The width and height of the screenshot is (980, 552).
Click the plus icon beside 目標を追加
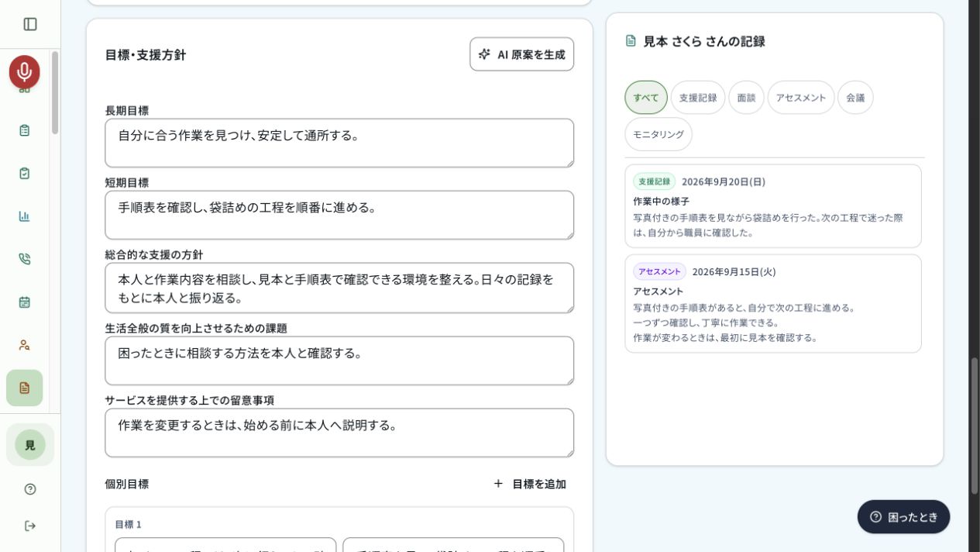(x=498, y=484)
